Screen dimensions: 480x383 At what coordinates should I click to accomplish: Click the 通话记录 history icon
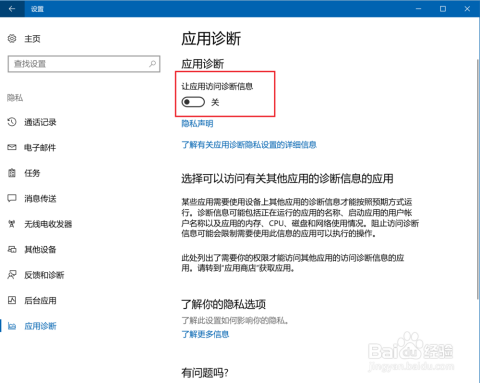[x=12, y=122]
